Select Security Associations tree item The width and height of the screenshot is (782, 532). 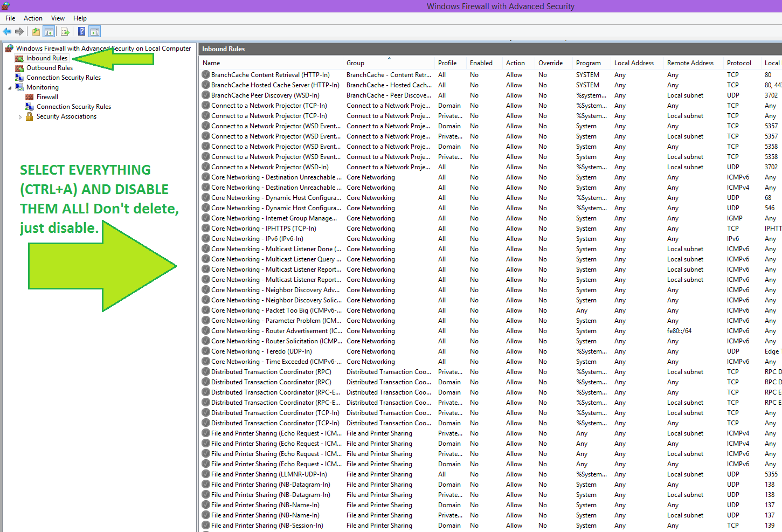[x=66, y=116]
